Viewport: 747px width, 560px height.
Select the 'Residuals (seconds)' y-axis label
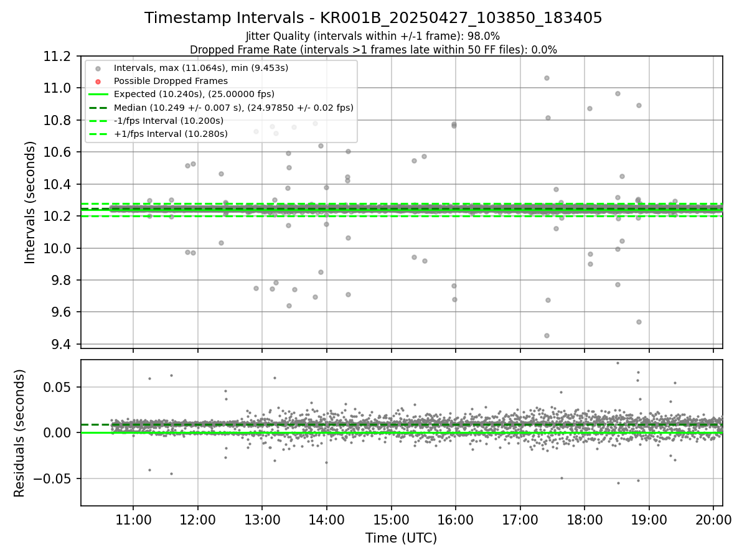20,433
